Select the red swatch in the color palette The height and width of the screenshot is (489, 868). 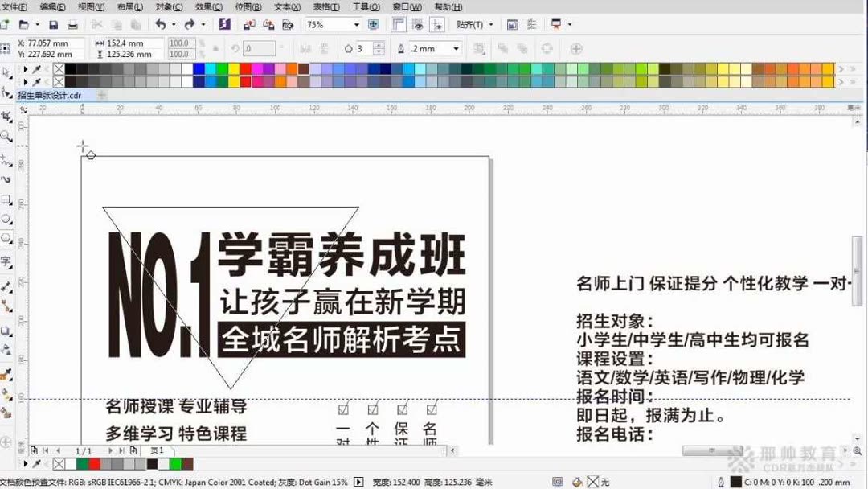pos(244,70)
